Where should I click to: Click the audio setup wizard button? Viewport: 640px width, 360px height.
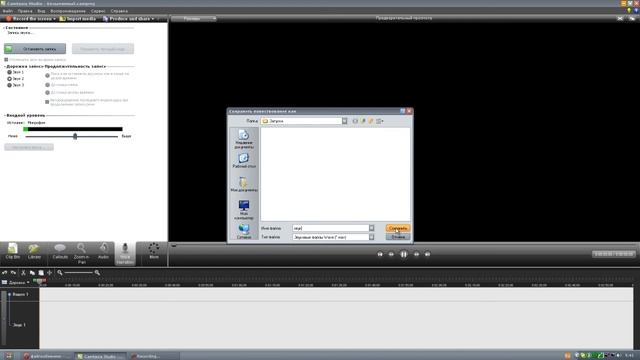pyautogui.click(x=29, y=147)
